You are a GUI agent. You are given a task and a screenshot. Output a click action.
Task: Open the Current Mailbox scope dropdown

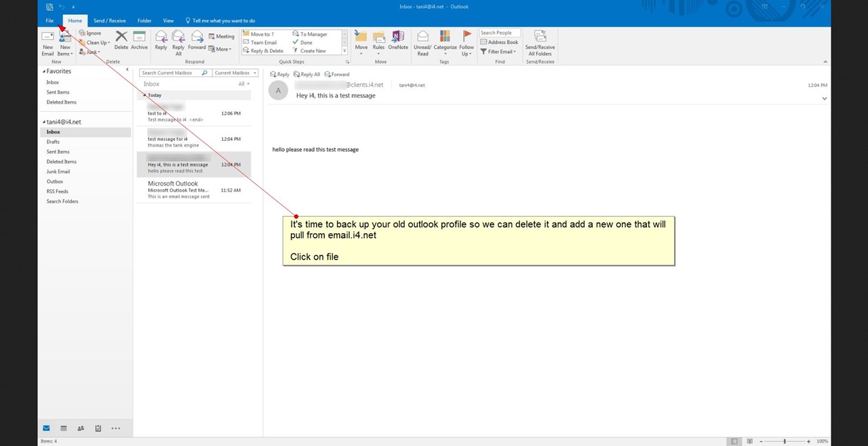click(235, 73)
